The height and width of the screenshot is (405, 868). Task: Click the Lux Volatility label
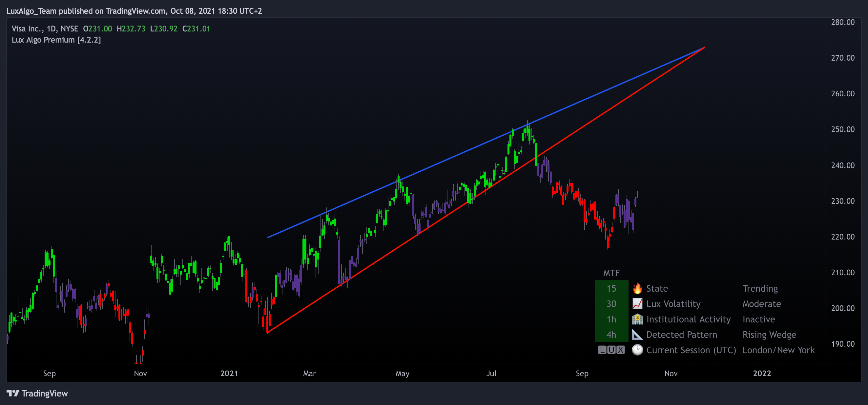(673, 304)
